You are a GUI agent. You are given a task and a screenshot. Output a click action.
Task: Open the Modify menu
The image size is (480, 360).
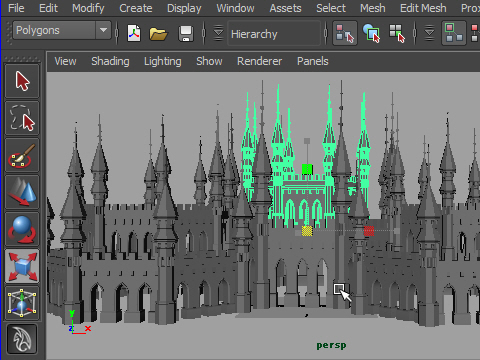(88, 8)
